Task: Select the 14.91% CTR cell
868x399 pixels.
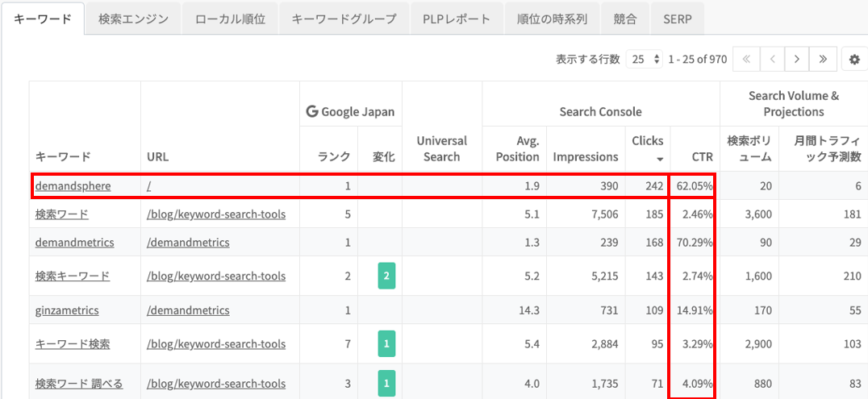Action: coord(695,310)
